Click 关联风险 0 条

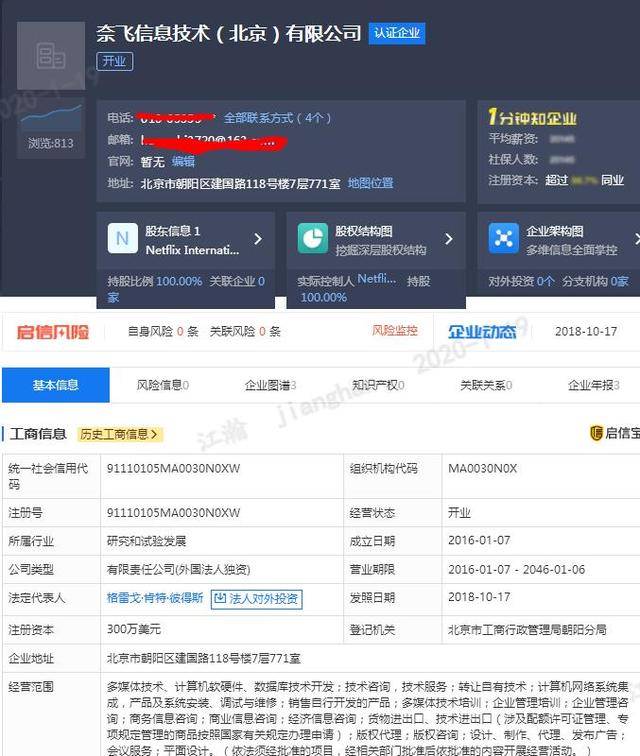pos(245,332)
